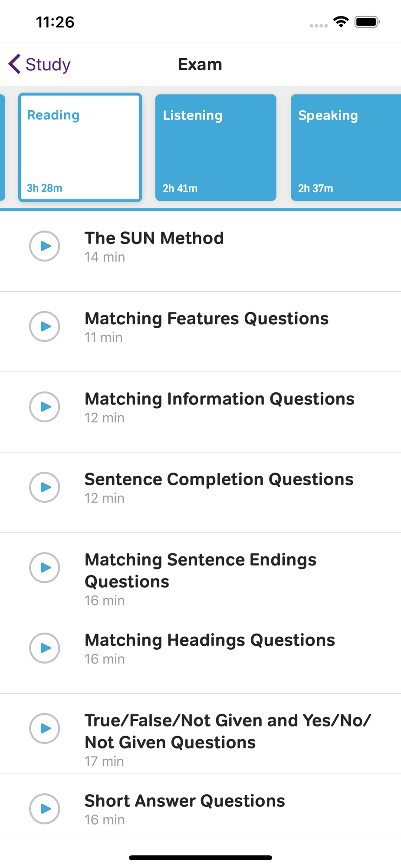Select Sentence Completion Questions title text
The width and height of the screenshot is (401, 868).
tap(219, 480)
